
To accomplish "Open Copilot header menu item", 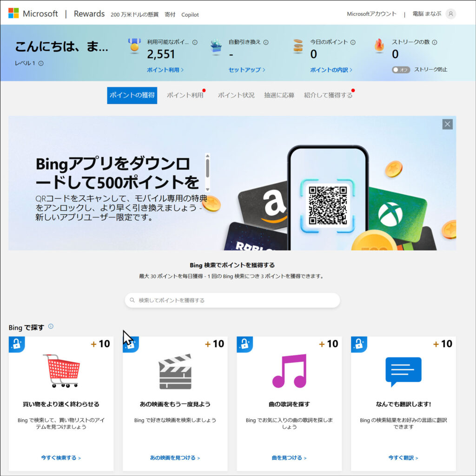I will point(190,14).
